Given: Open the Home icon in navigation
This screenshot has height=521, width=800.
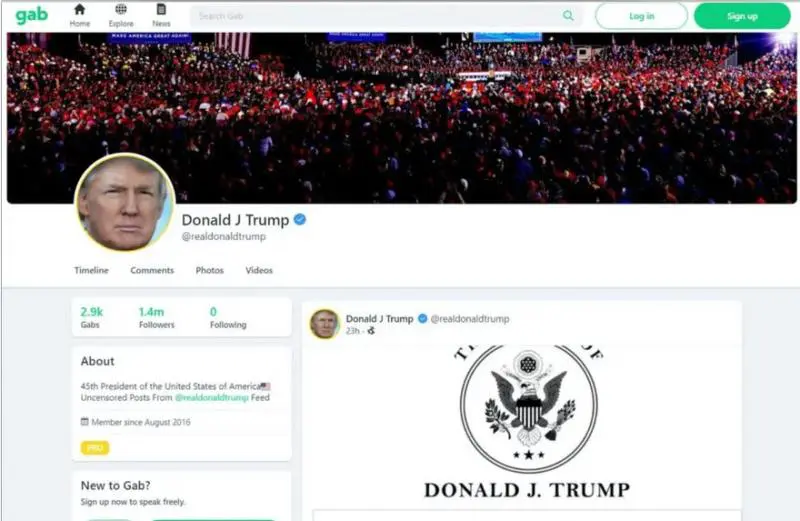Looking at the screenshot, I should coord(80,10).
